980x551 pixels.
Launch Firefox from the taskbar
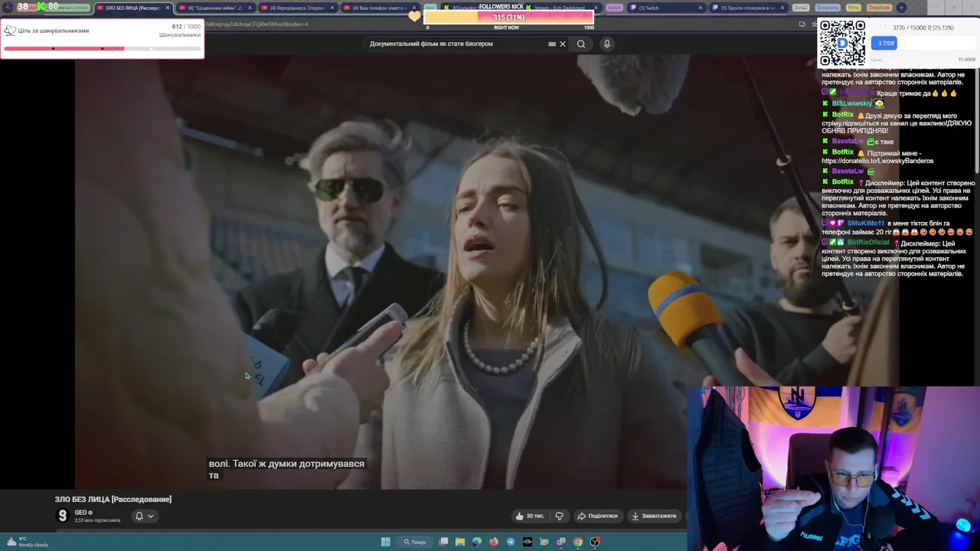click(x=494, y=542)
